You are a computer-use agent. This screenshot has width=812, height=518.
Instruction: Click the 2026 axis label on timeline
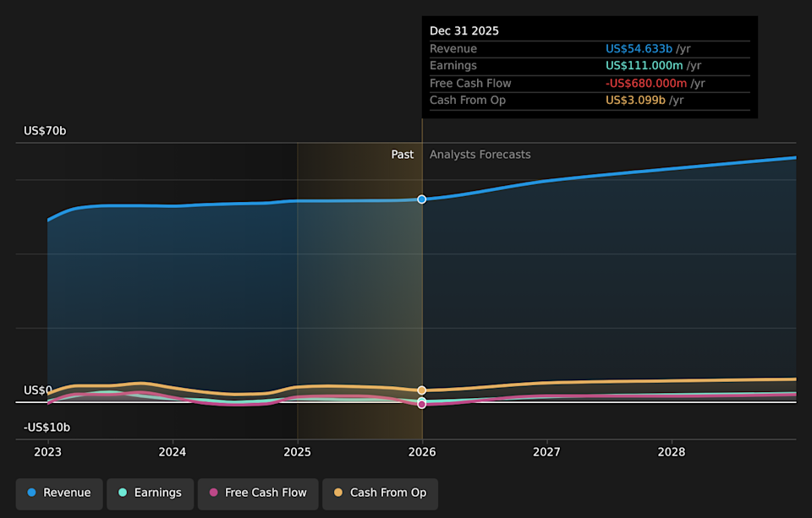pyautogui.click(x=421, y=452)
